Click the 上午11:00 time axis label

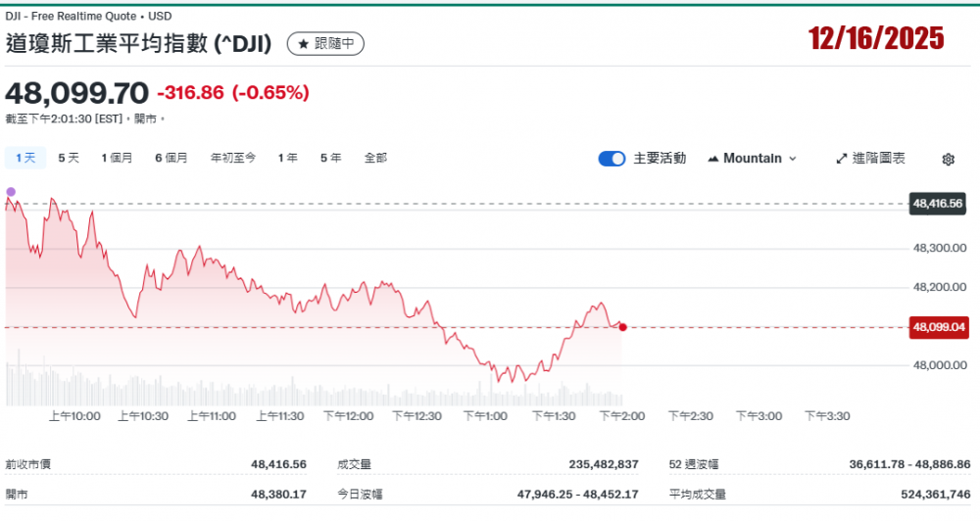pos(212,416)
